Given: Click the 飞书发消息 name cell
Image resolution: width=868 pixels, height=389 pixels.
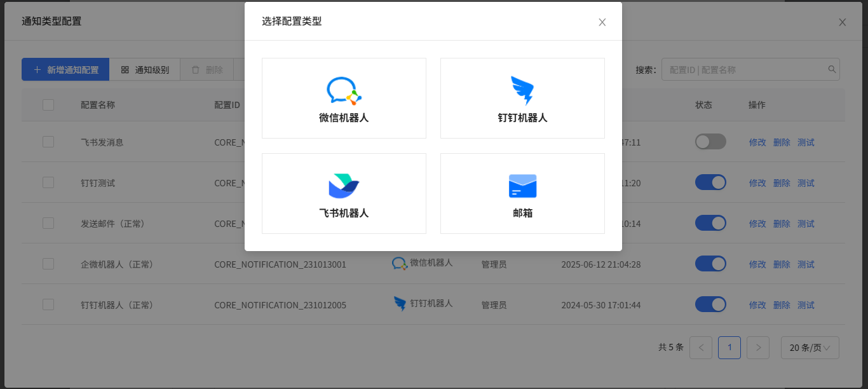Looking at the screenshot, I should [x=102, y=142].
